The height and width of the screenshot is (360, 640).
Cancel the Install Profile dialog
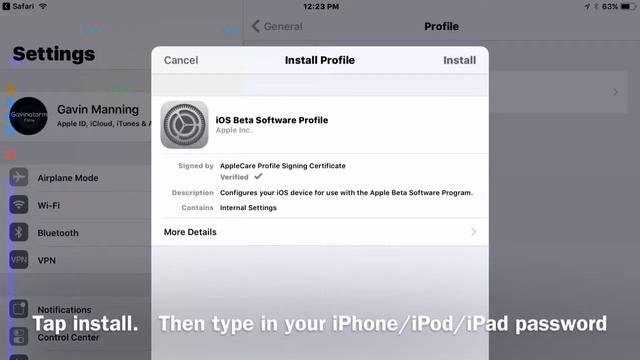(x=181, y=60)
